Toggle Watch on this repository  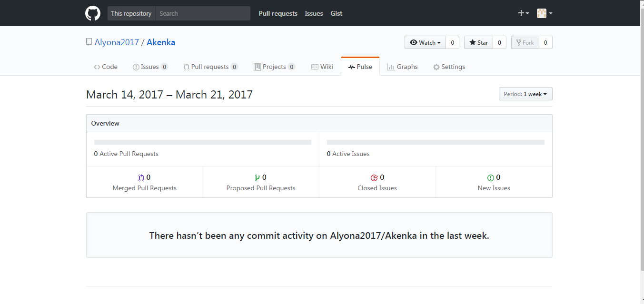click(424, 42)
